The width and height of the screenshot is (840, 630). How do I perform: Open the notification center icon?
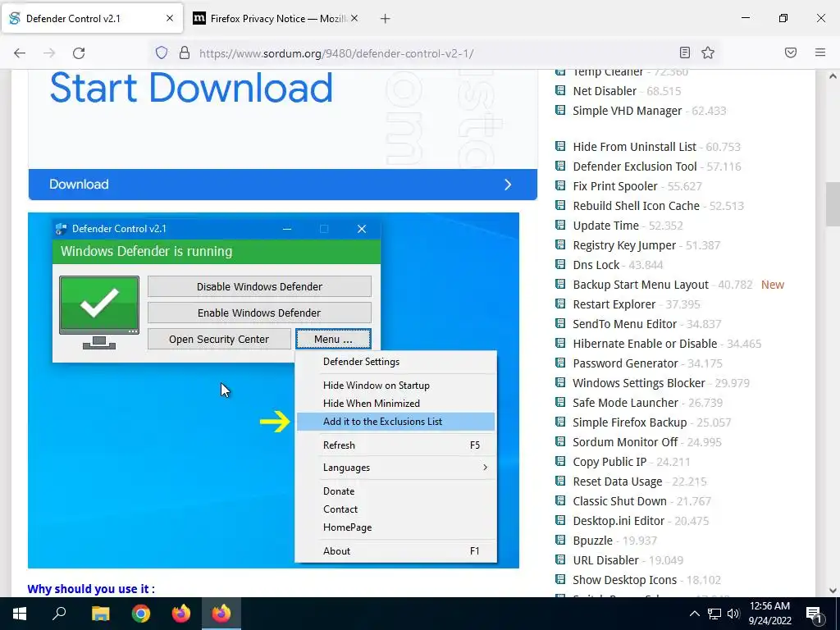tap(814, 614)
